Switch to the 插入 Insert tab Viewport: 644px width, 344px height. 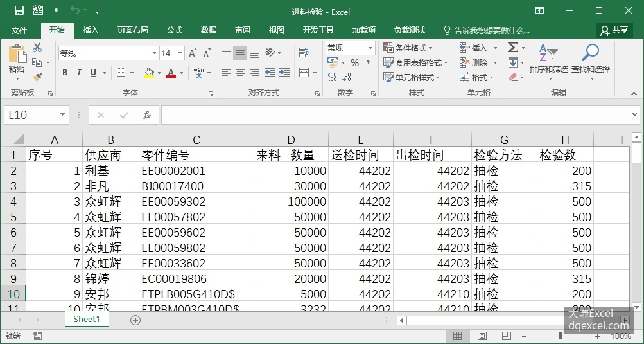point(91,30)
